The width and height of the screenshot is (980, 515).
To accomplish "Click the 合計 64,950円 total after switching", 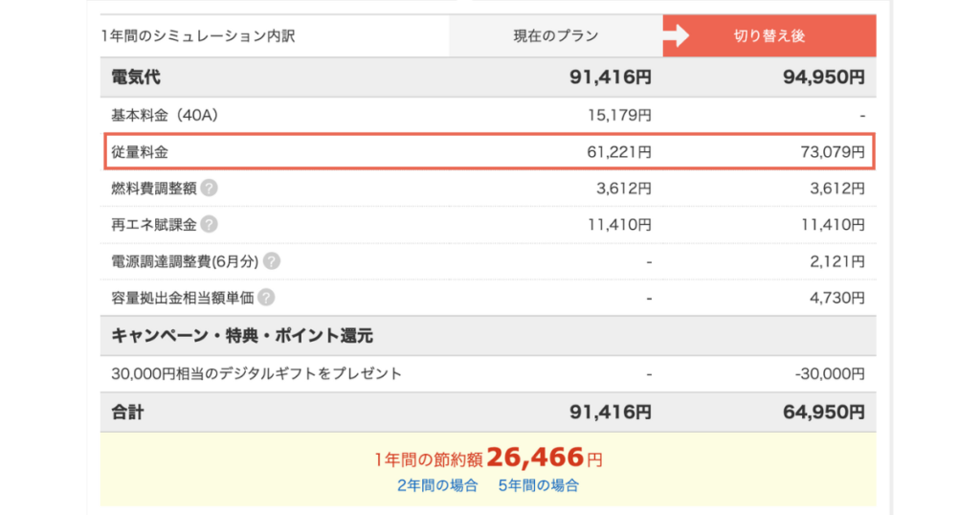I will pos(824,413).
